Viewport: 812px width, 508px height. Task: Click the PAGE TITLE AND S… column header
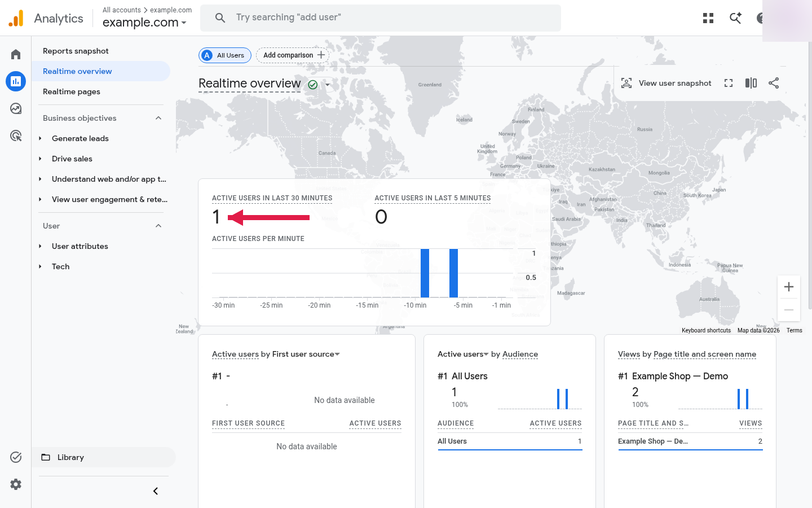[x=653, y=423]
